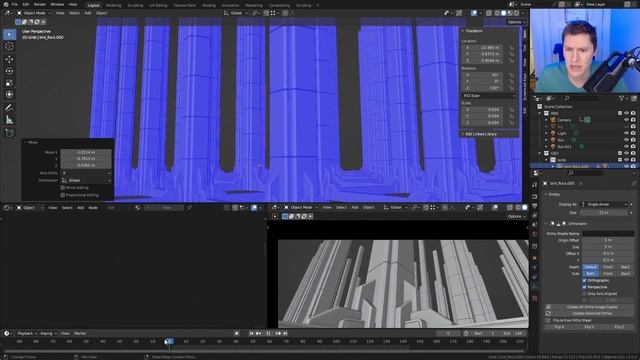Open the Playback dropdown in timeline
This screenshot has height=360, width=640.
coord(27,333)
